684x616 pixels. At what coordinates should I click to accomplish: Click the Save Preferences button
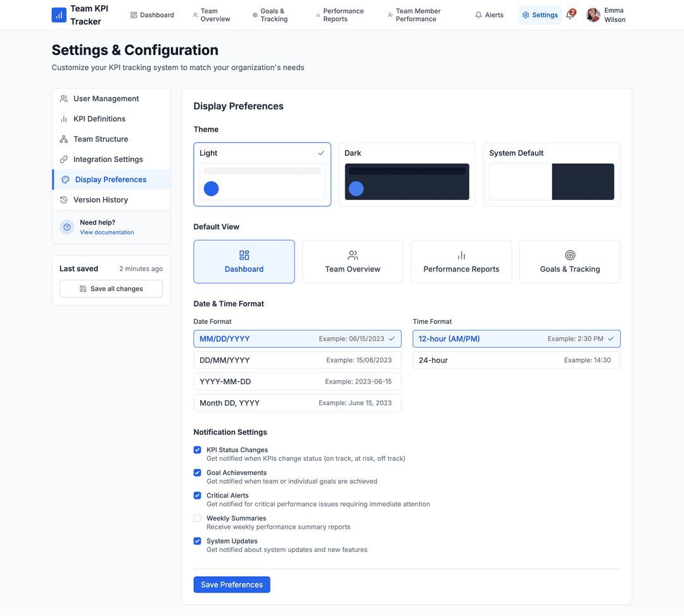click(232, 584)
